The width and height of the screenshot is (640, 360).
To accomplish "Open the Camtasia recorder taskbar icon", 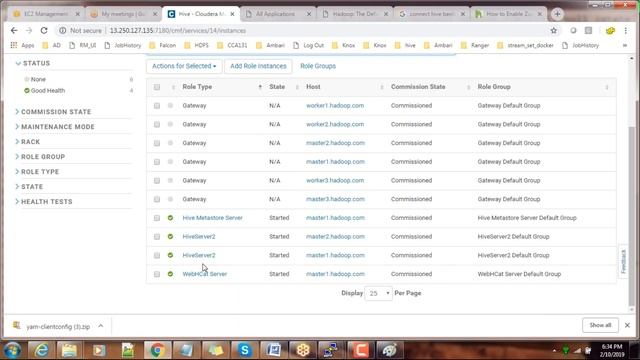I will pyautogui.click(x=361, y=350).
